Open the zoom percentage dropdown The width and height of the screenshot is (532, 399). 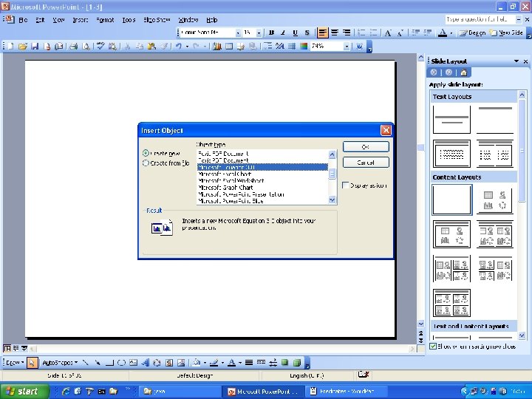347,46
